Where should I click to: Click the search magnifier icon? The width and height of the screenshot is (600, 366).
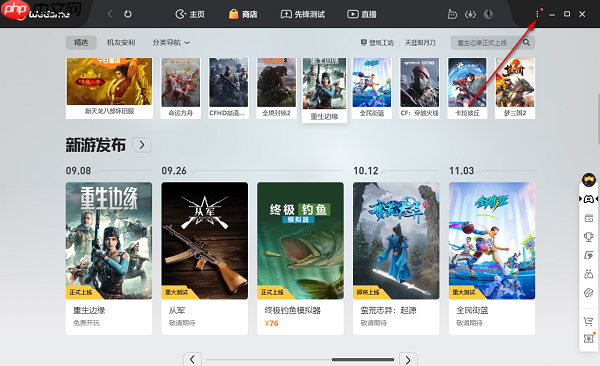point(527,42)
